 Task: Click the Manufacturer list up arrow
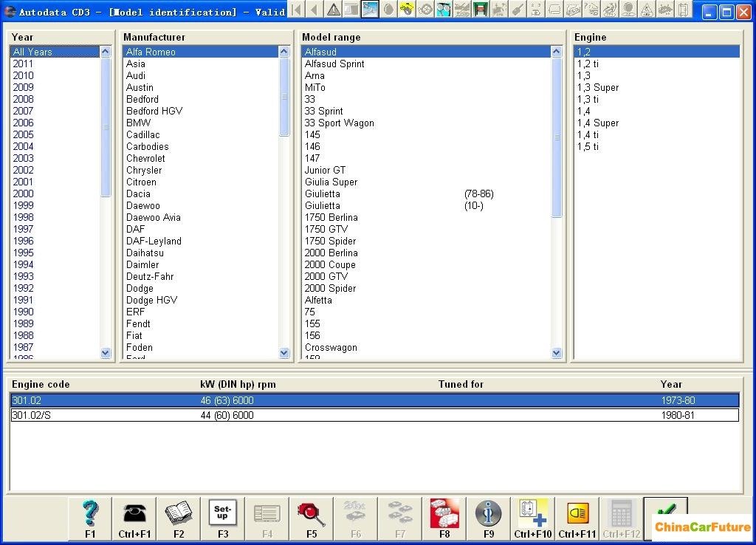point(284,52)
